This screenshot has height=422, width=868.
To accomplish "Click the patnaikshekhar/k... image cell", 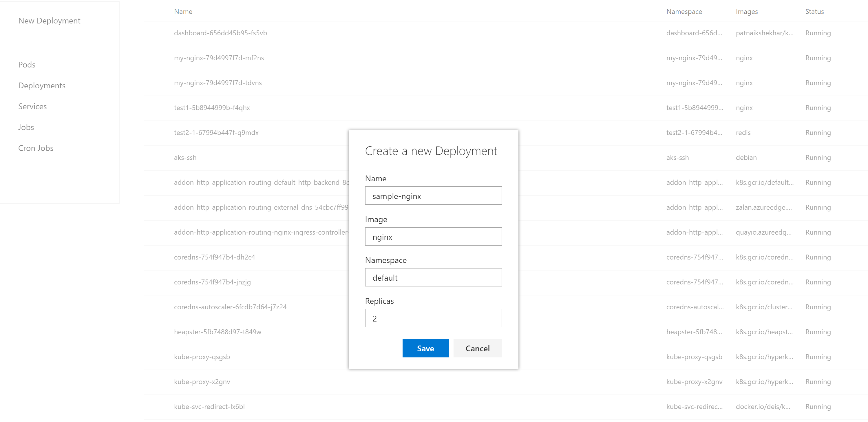I will pos(764,33).
